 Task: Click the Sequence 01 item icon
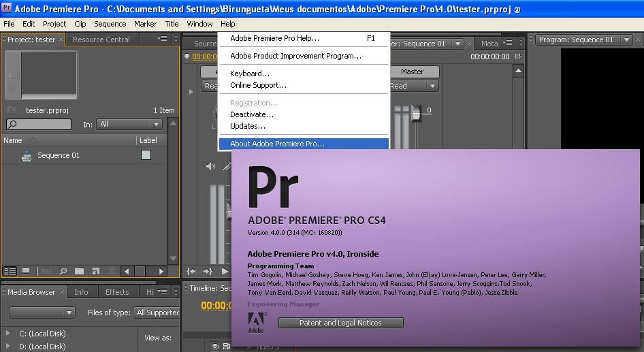point(27,156)
